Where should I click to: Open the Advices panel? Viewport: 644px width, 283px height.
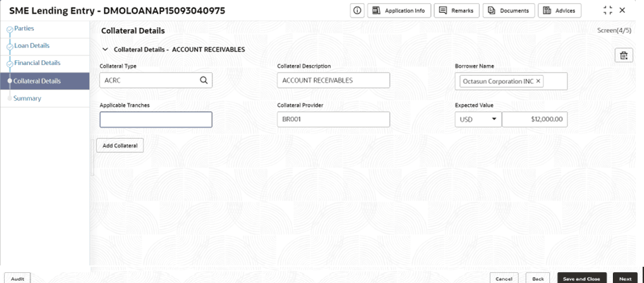pos(559,11)
